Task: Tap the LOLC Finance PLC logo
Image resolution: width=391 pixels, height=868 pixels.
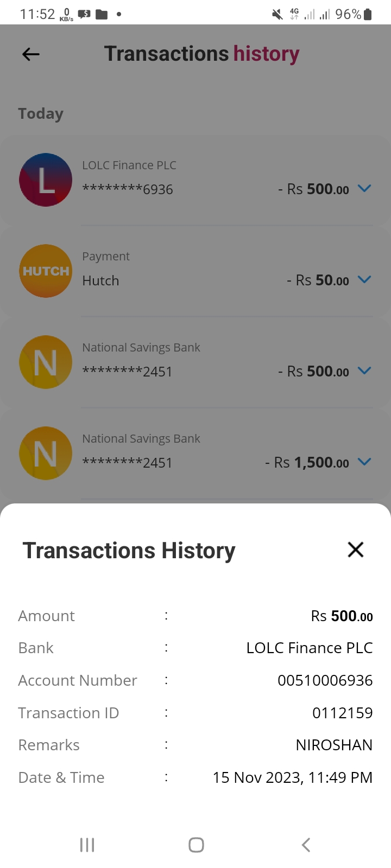Action: pyautogui.click(x=46, y=180)
